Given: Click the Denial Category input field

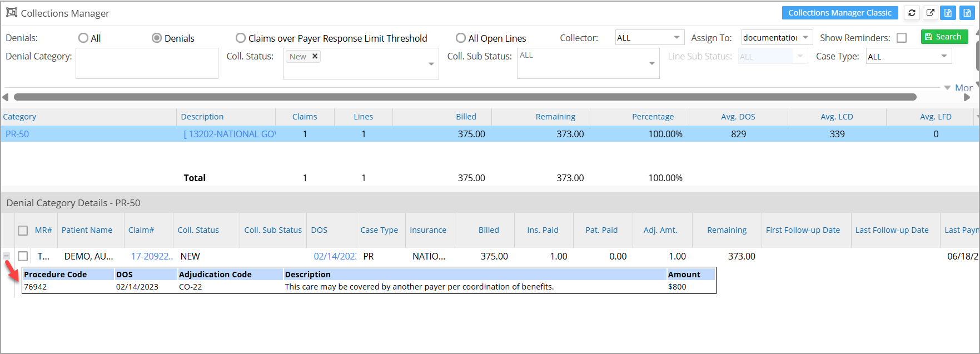Looking at the screenshot, I should 147,63.
